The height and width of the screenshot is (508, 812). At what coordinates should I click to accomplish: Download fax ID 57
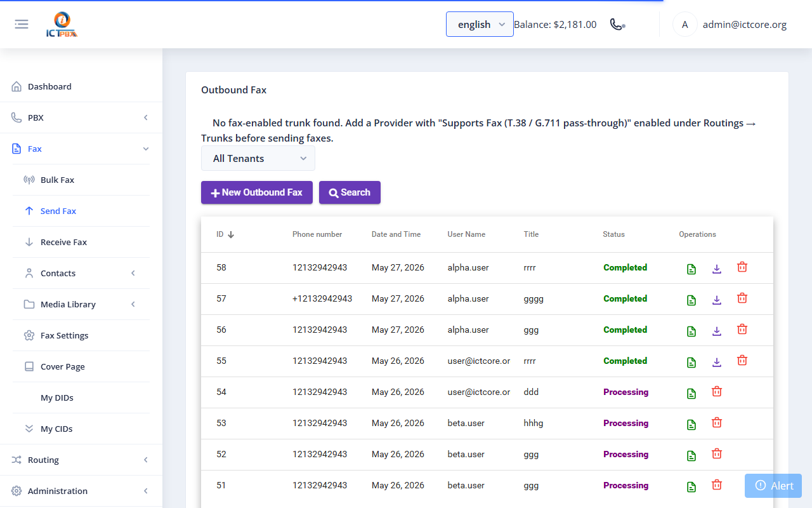717,300
